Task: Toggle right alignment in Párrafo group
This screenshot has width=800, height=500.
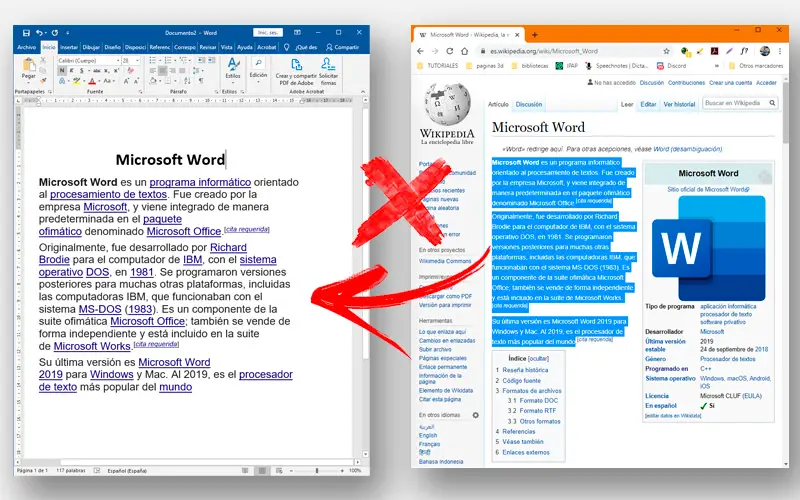Action: pyautogui.click(x=172, y=70)
